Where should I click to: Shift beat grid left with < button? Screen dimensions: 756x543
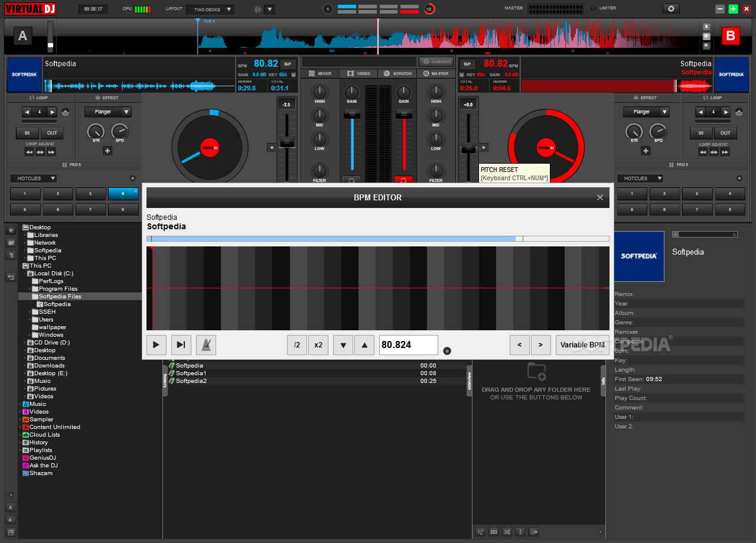tap(520, 345)
